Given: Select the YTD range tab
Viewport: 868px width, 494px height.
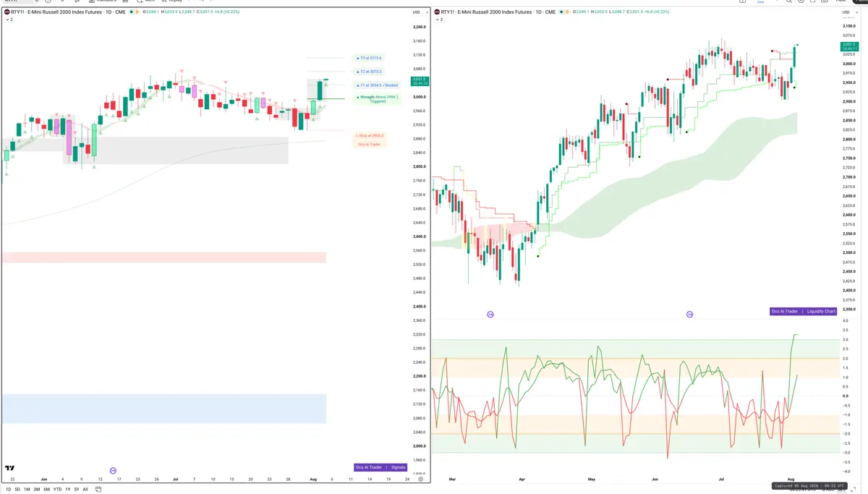Looking at the screenshot, I should tap(57, 489).
